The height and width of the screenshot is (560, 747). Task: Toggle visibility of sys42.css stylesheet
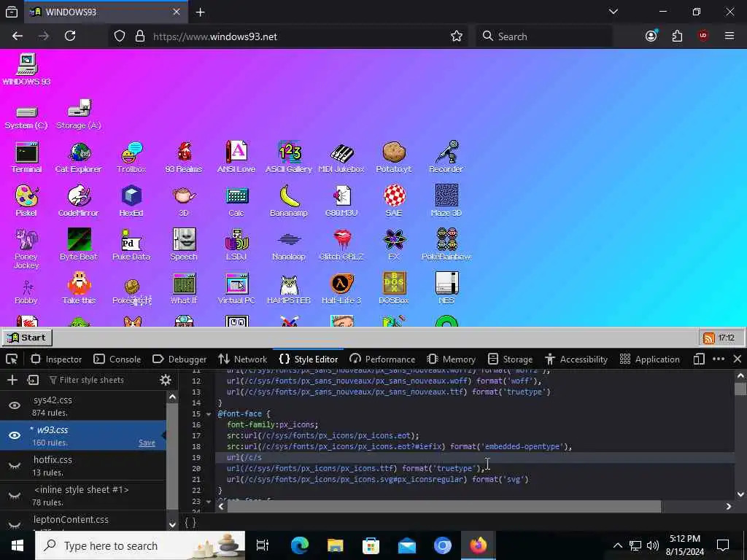point(15,405)
